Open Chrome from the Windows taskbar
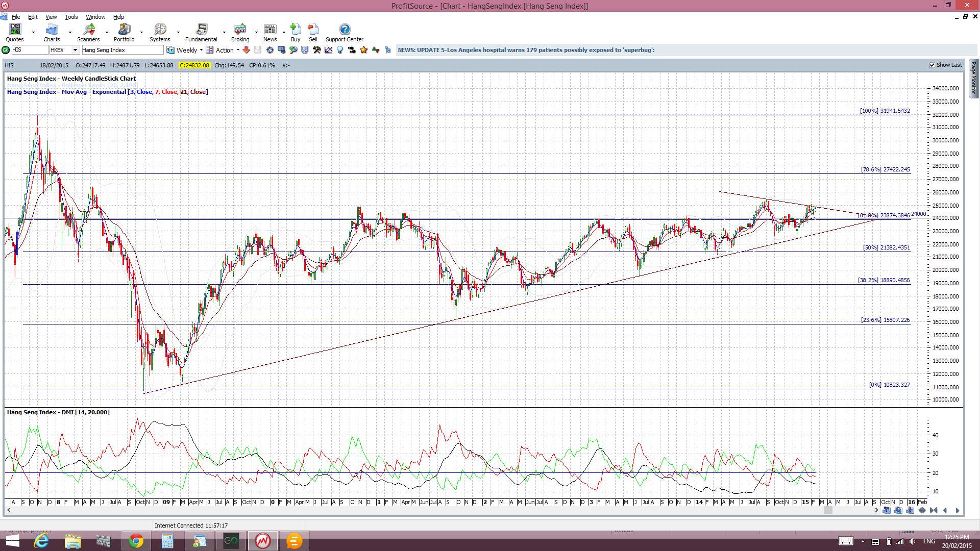Image resolution: width=980 pixels, height=551 pixels. (x=136, y=541)
